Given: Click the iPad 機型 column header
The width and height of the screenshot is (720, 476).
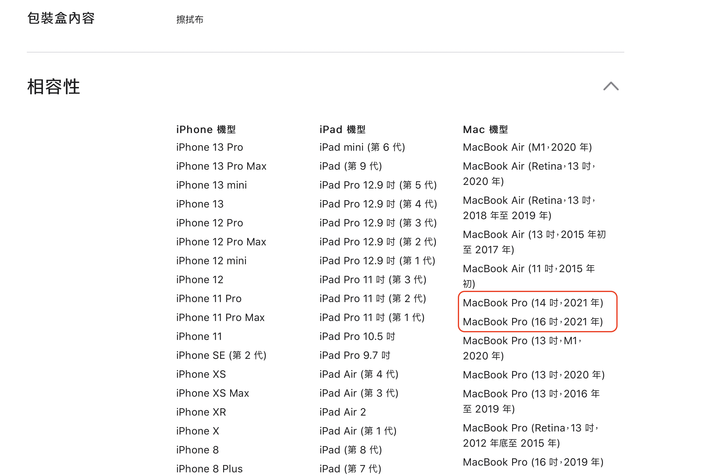Looking at the screenshot, I should click(343, 129).
